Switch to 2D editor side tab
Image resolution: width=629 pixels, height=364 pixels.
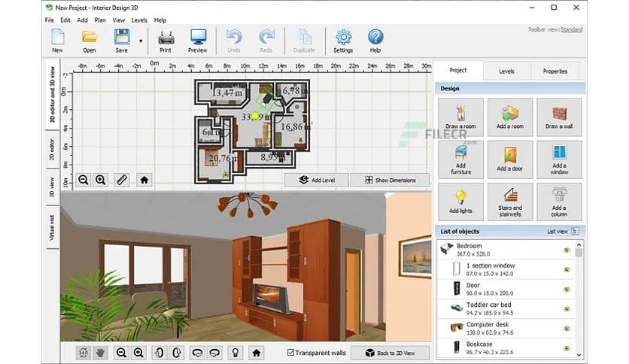[52, 150]
